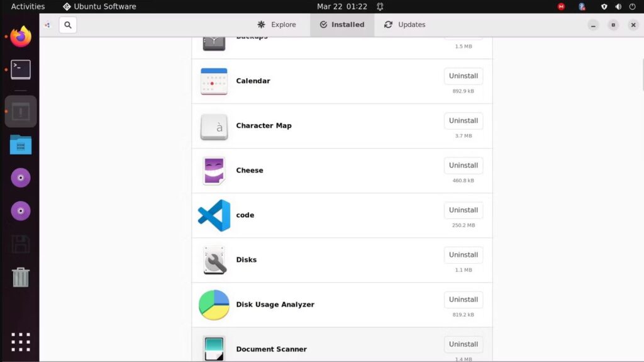Click the 3.7 MB size label

(x=464, y=136)
